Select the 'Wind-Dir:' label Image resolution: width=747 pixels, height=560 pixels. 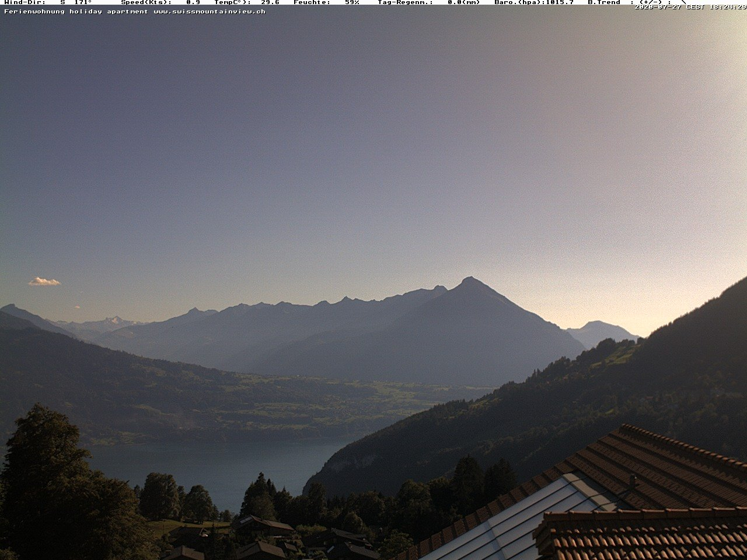(25, 2)
